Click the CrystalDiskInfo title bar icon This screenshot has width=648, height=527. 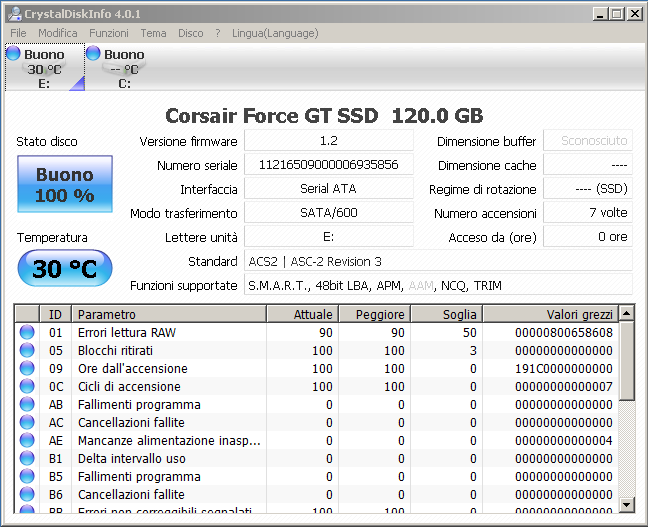pos(15,14)
